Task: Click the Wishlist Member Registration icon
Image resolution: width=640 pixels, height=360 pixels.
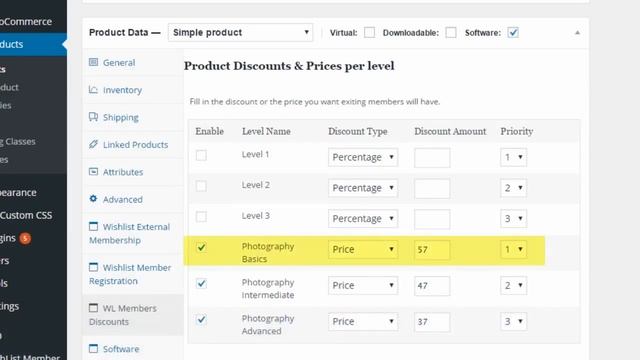Action: [x=93, y=267]
